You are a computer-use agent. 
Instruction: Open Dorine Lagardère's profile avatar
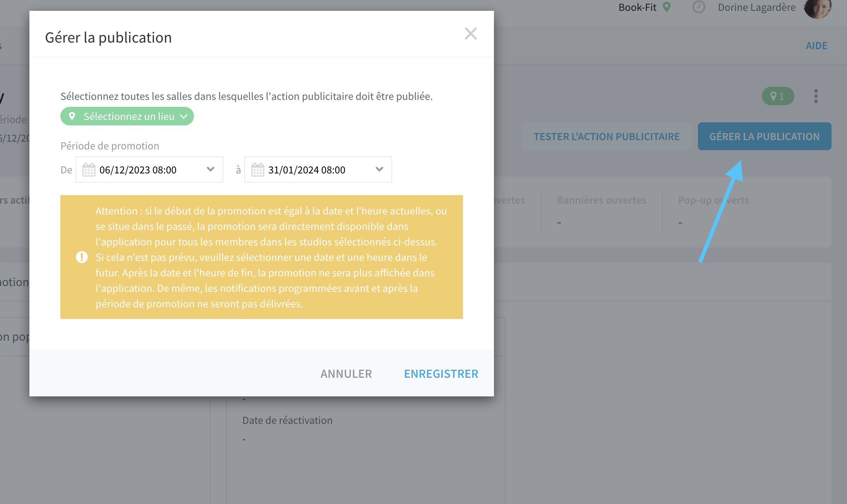pyautogui.click(x=818, y=8)
